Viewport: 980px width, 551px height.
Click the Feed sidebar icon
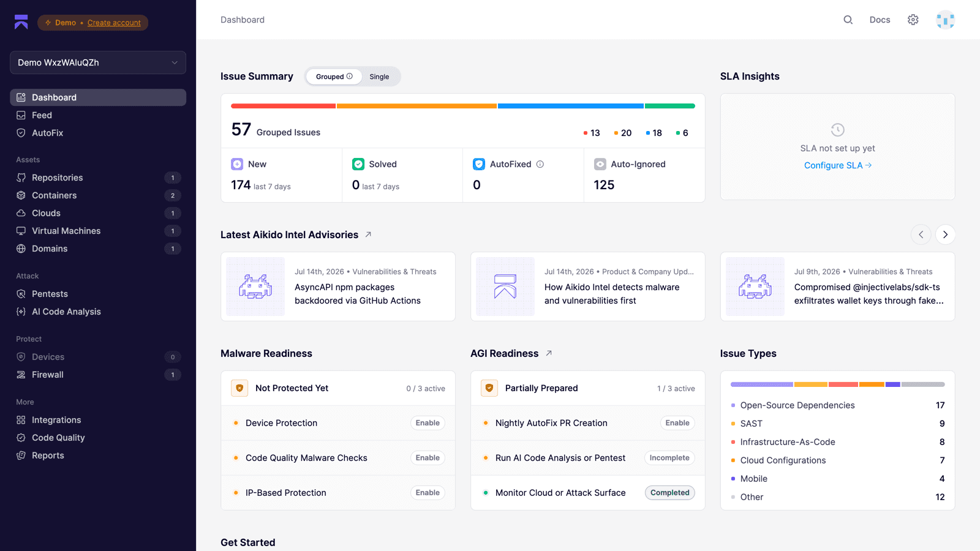(x=21, y=115)
